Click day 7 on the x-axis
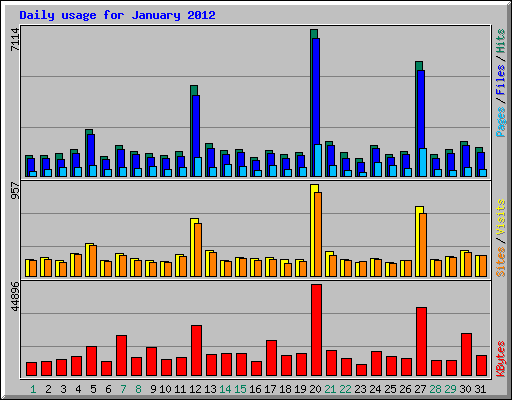The image size is (512, 400). coord(123,389)
